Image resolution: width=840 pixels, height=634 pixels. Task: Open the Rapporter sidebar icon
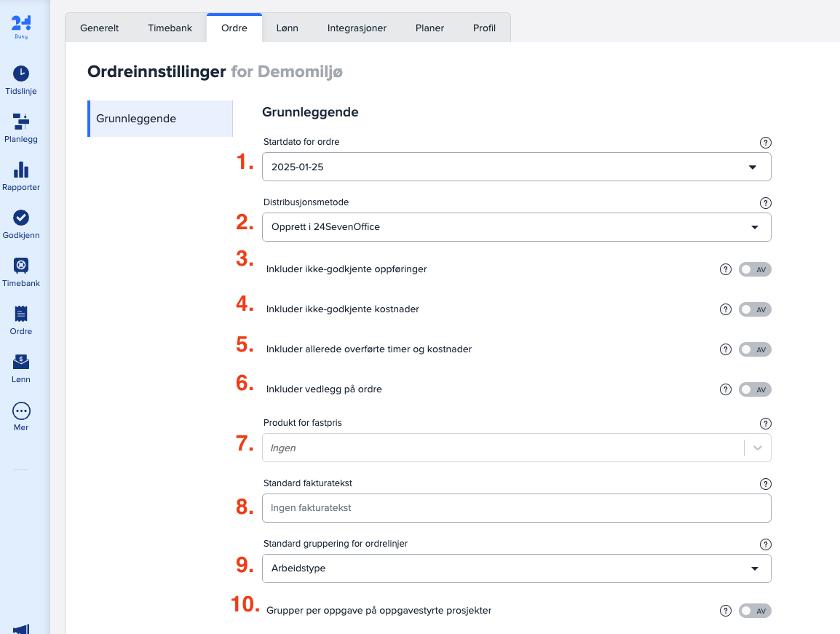click(x=21, y=170)
